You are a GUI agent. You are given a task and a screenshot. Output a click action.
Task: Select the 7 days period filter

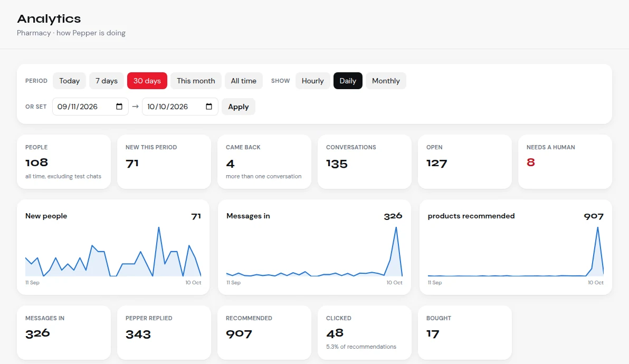106,81
